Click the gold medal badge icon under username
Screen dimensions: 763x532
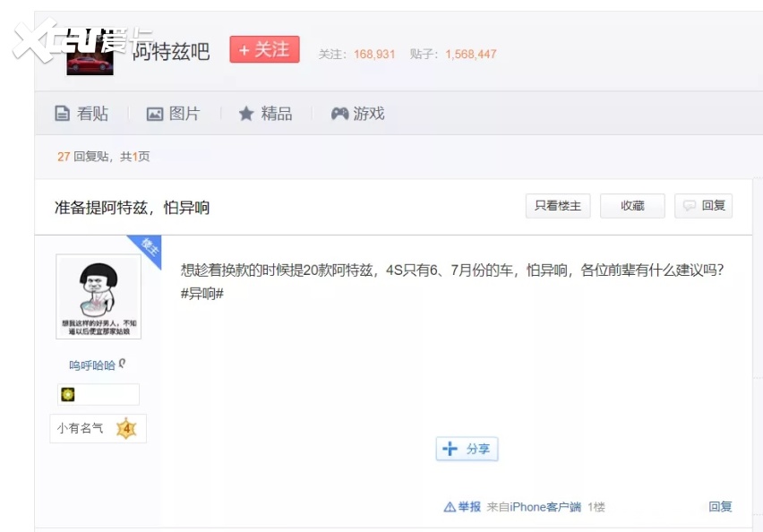[x=68, y=394]
